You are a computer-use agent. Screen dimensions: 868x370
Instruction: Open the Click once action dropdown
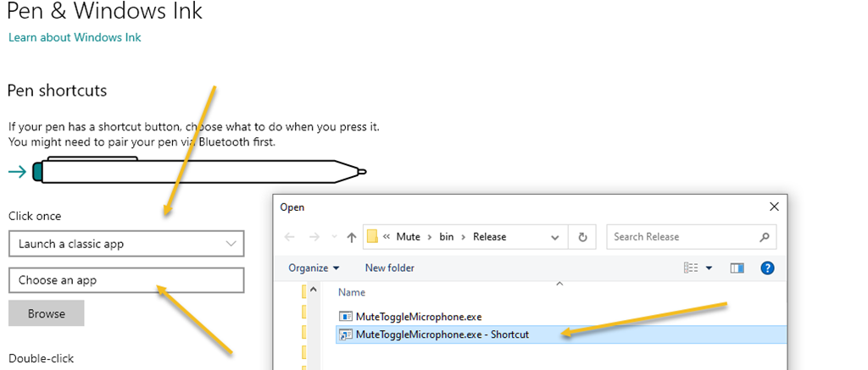pyautogui.click(x=126, y=244)
